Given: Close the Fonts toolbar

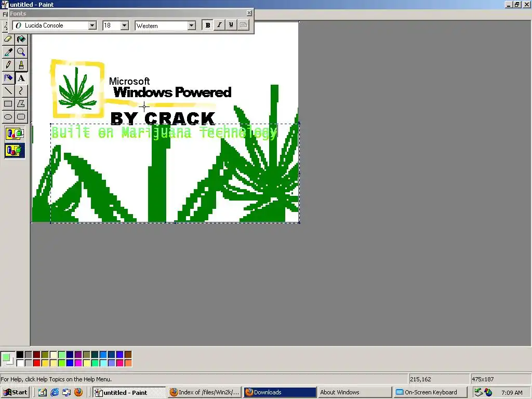Looking at the screenshot, I should (249, 13).
